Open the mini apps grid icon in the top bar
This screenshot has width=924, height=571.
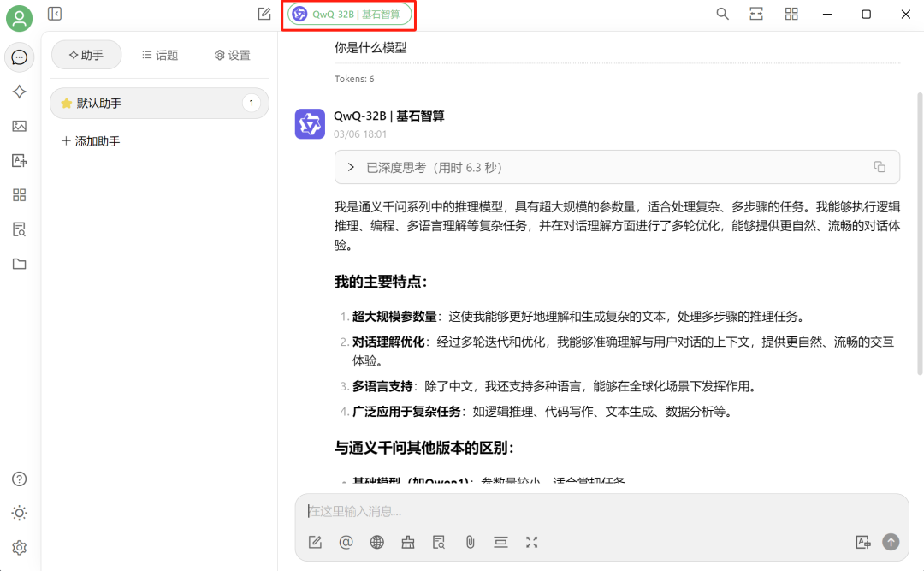tap(791, 14)
